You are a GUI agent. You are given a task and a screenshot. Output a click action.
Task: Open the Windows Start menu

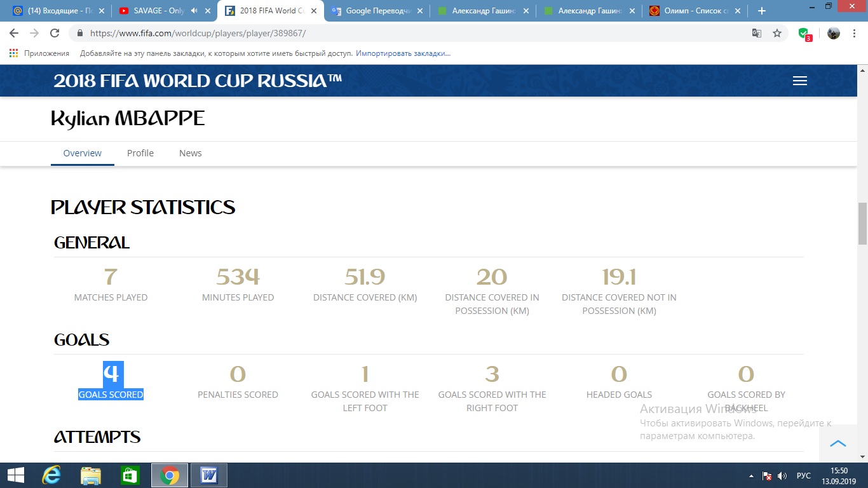[x=15, y=475]
